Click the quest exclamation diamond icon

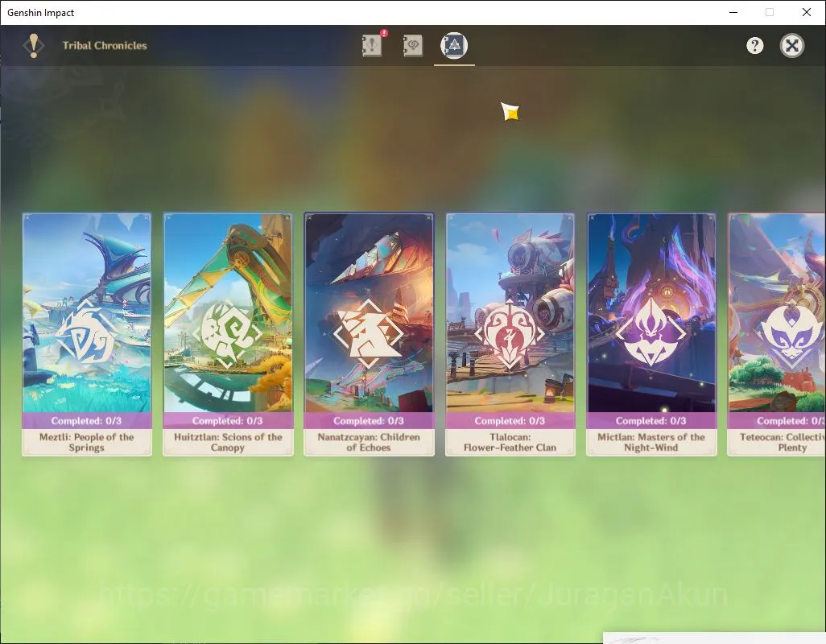(x=34, y=46)
